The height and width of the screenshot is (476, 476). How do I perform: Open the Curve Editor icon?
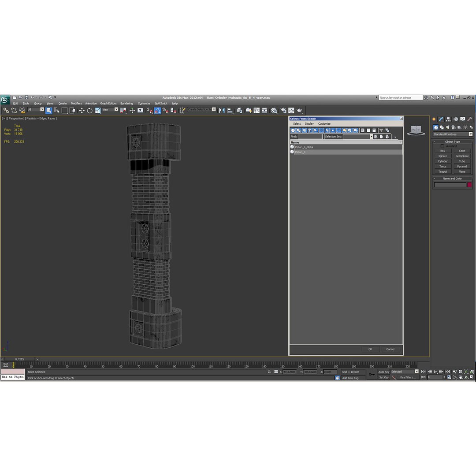click(x=257, y=111)
